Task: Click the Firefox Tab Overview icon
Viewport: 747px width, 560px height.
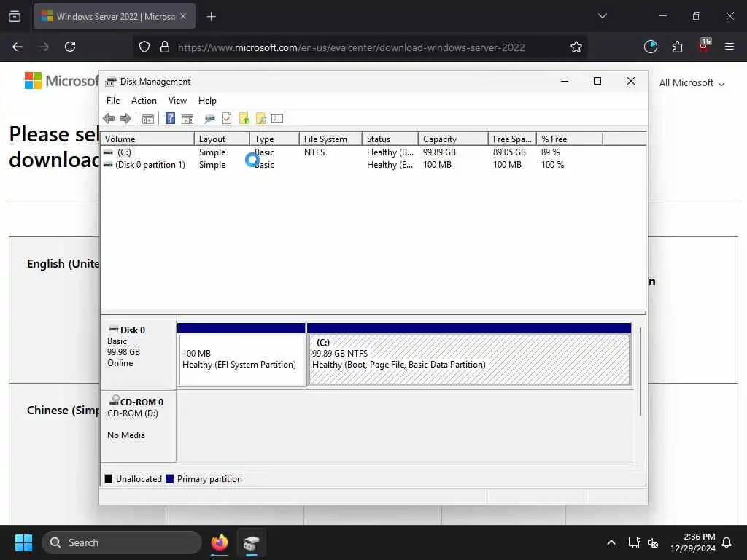Action: coord(15,16)
